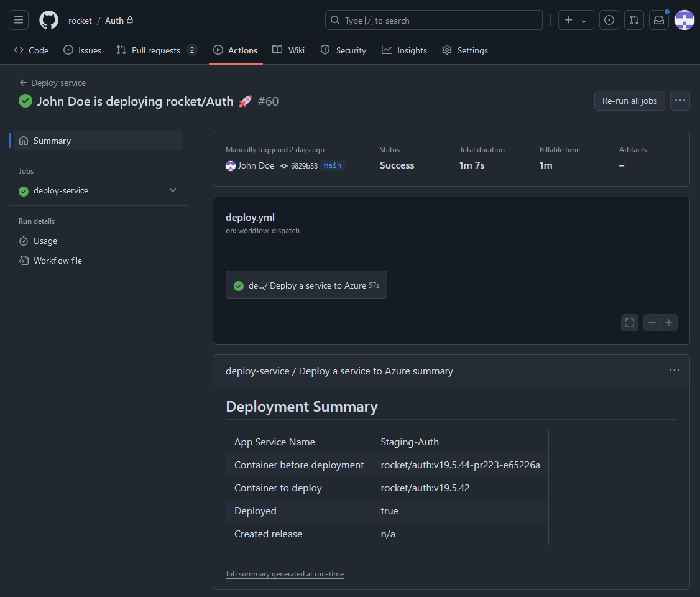The height and width of the screenshot is (597, 700).
Task: Toggle fullscreen for workflow graph
Action: tap(630, 323)
